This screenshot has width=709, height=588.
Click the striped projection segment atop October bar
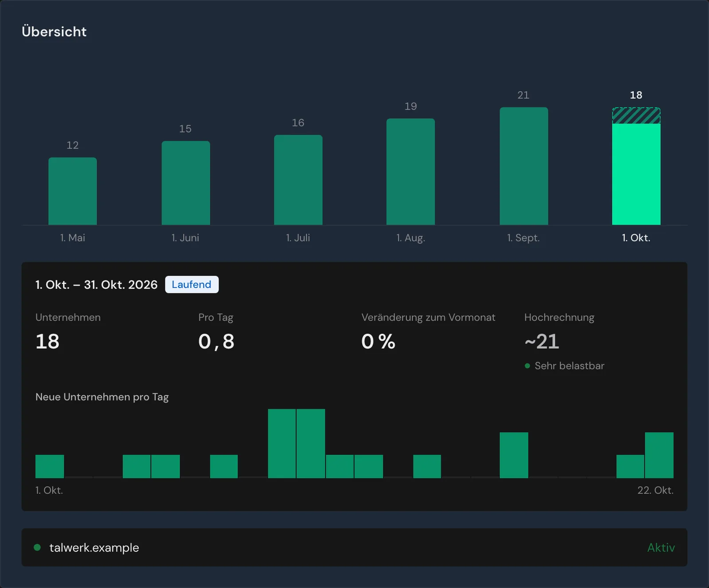[x=636, y=116]
